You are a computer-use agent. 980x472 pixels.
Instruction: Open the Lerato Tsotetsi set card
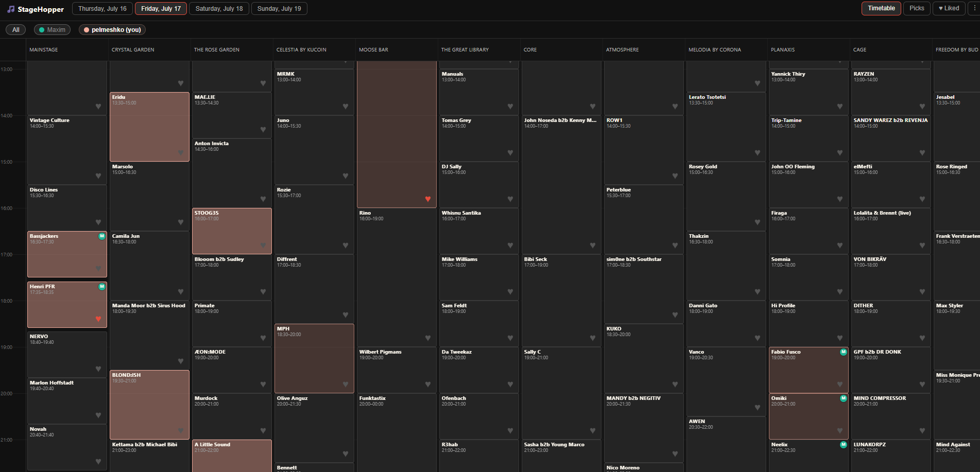pyautogui.click(x=726, y=127)
